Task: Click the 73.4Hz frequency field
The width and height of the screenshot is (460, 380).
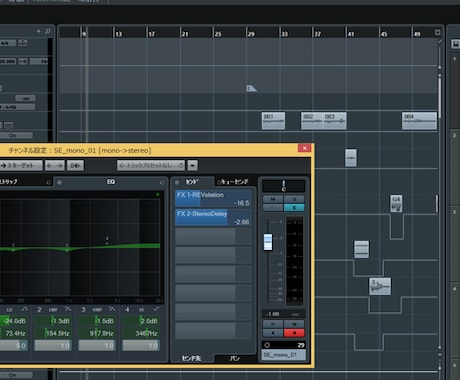Action: tap(14, 333)
